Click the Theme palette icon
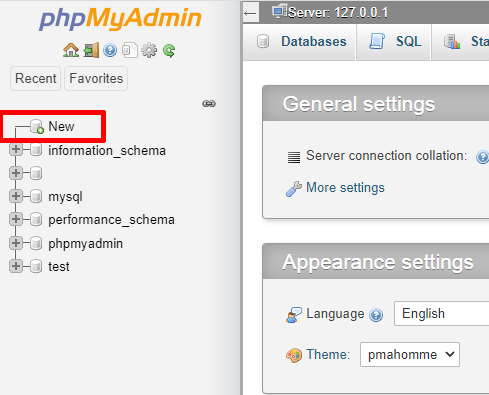The width and height of the screenshot is (489, 395). [294, 355]
